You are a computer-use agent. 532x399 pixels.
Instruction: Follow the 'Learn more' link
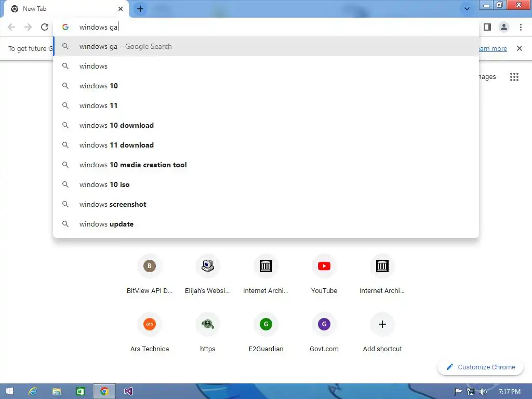click(493, 48)
